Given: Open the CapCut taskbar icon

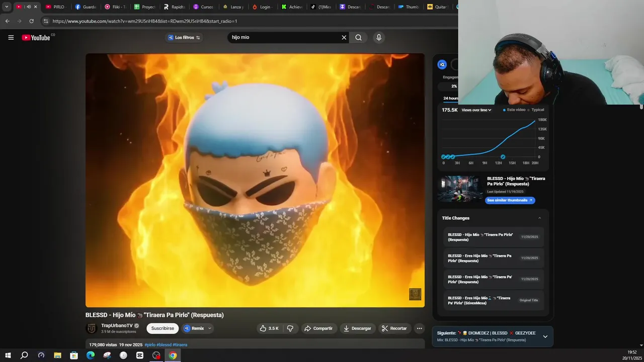Looking at the screenshot, I should (140, 355).
